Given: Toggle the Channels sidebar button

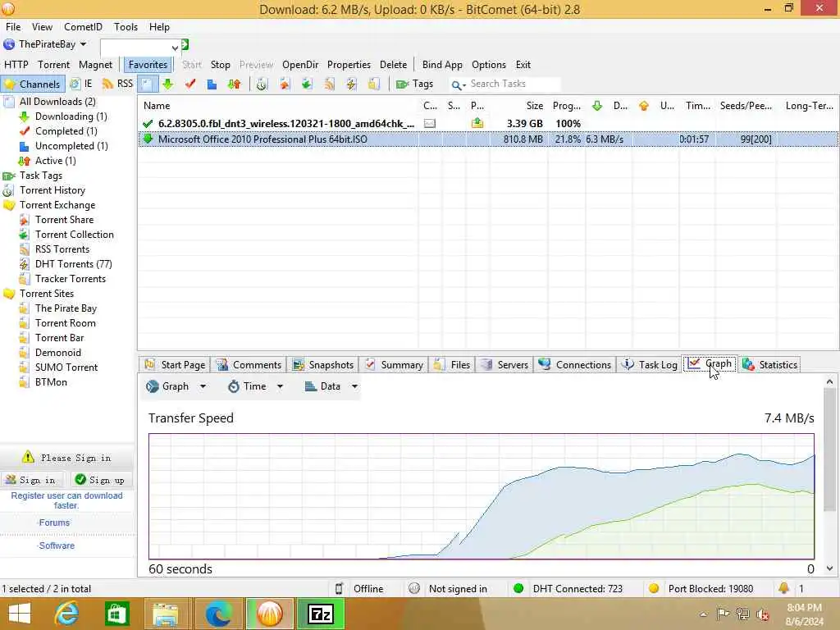Looking at the screenshot, I should pos(33,84).
